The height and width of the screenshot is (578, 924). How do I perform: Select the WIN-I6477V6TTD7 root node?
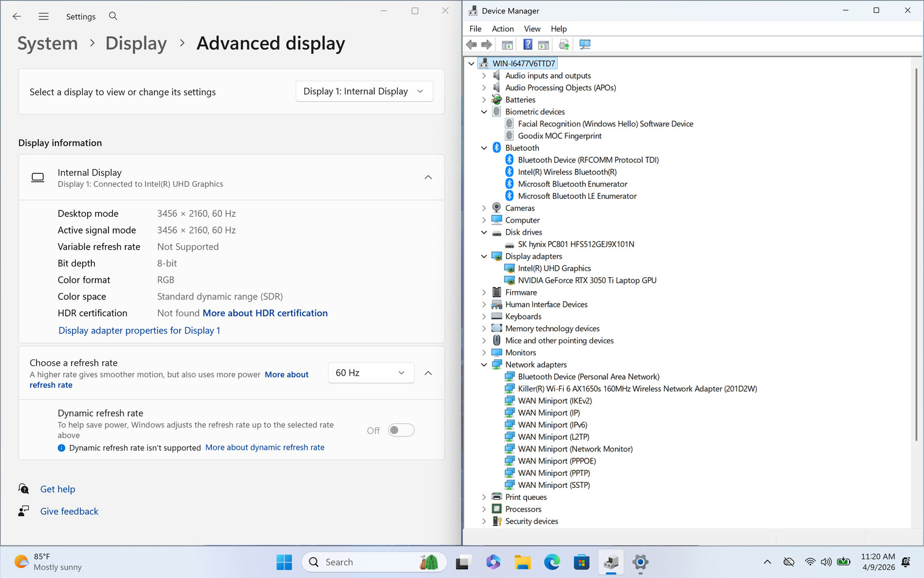pyautogui.click(x=523, y=64)
